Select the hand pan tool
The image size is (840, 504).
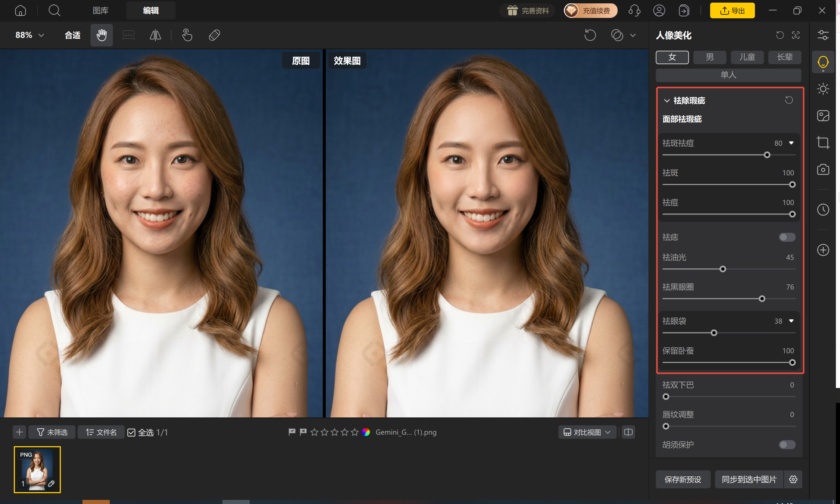(x=102, y=35)
